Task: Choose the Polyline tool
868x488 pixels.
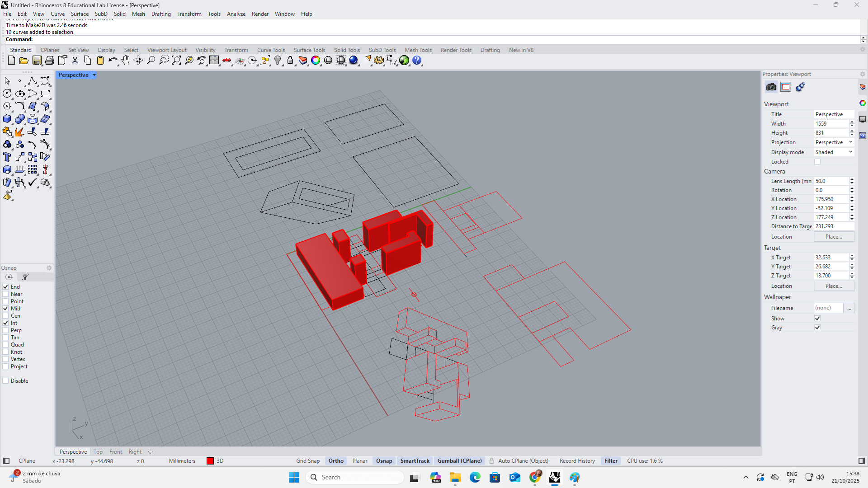Action: [x=32, y=81]
